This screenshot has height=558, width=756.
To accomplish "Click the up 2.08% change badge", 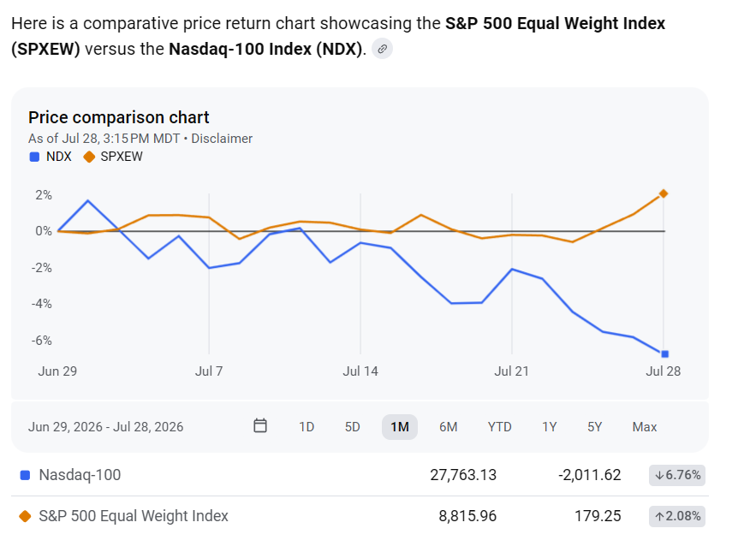I will tap(677, 516).
